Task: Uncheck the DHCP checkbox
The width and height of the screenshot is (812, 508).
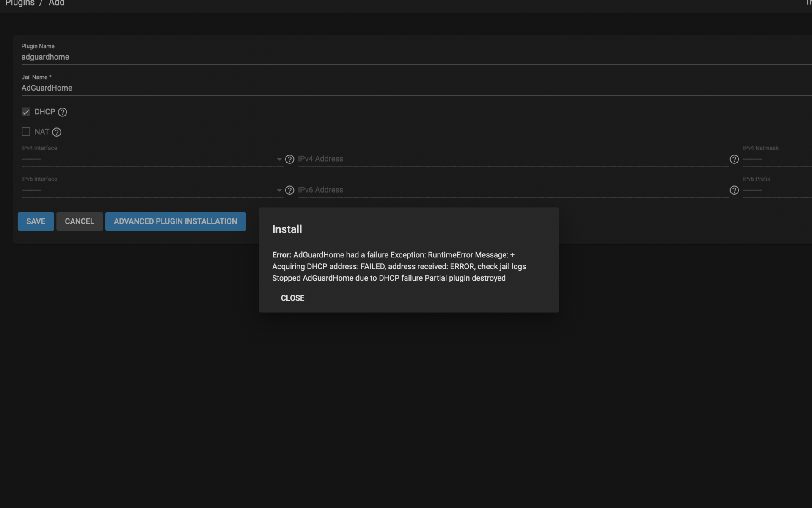Action: click(26, 112)
